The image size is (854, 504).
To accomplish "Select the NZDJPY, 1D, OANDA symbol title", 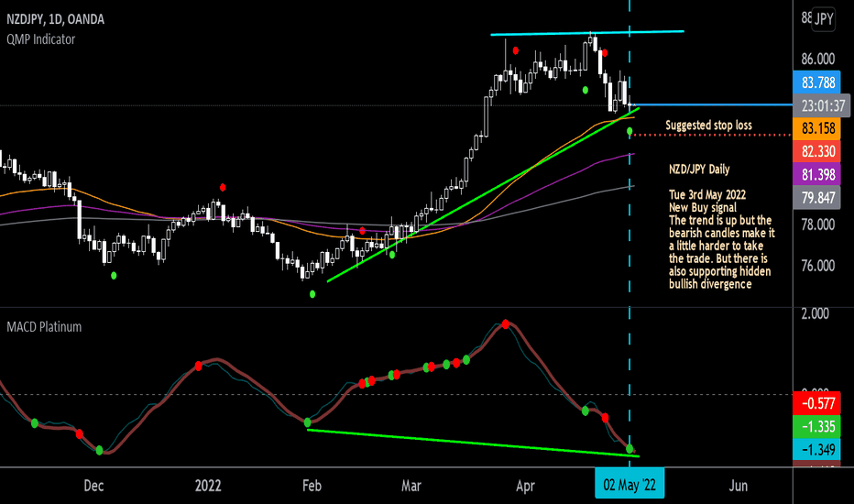I will point(56,19).
